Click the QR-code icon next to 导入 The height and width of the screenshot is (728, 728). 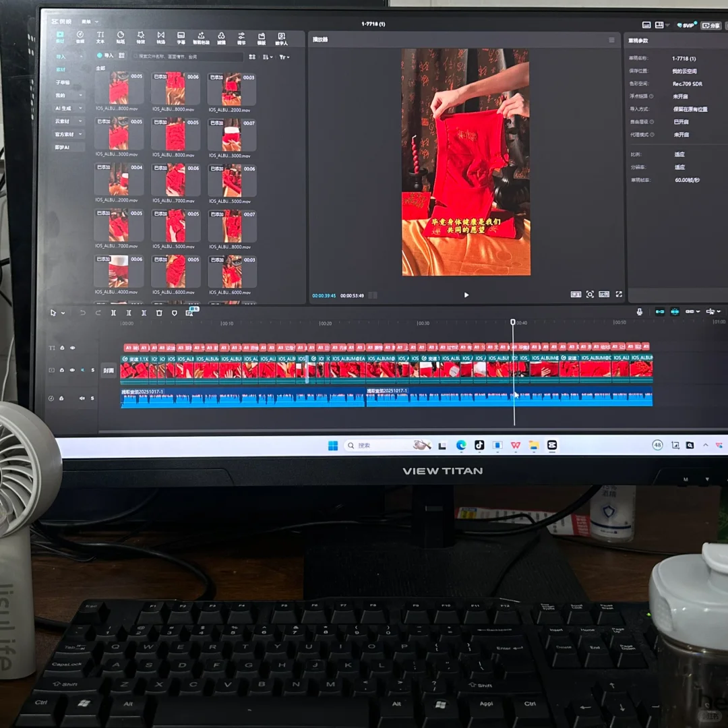(121, 55)
